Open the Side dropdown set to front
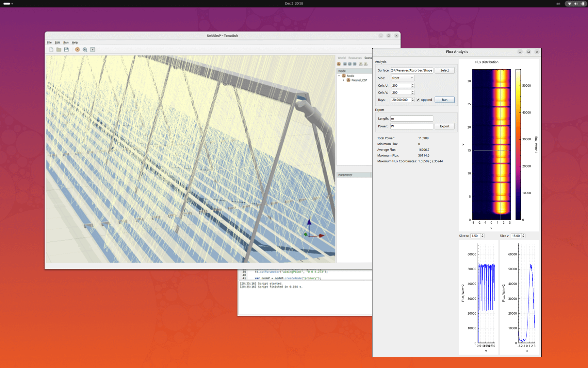The height and width of the screenshot is (368, 588). tap(402, 78)
